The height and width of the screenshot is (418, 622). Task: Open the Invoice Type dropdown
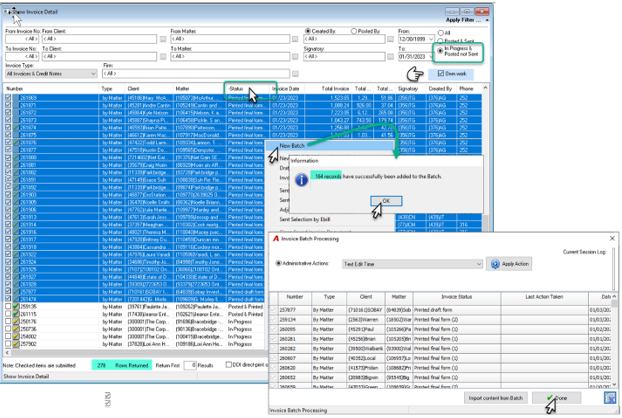[x=51, y=74]
